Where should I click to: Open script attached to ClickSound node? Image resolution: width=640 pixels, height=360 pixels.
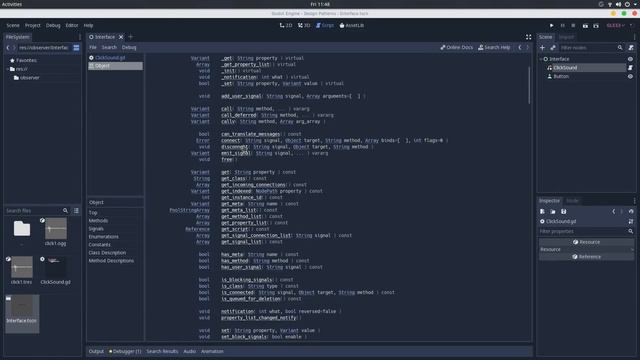click(630, 68)
